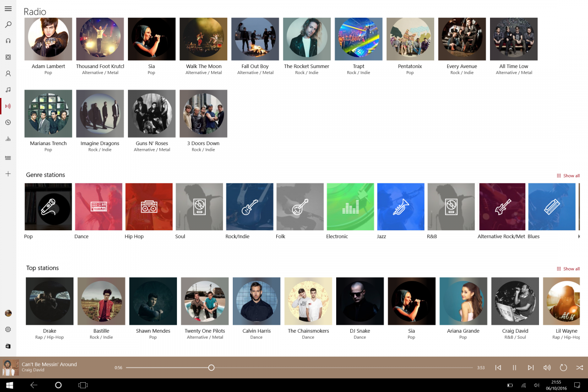This screenshot has height=392, width=588.
Task: Open Settings from the lower sidebar
Action: [8, 330]
